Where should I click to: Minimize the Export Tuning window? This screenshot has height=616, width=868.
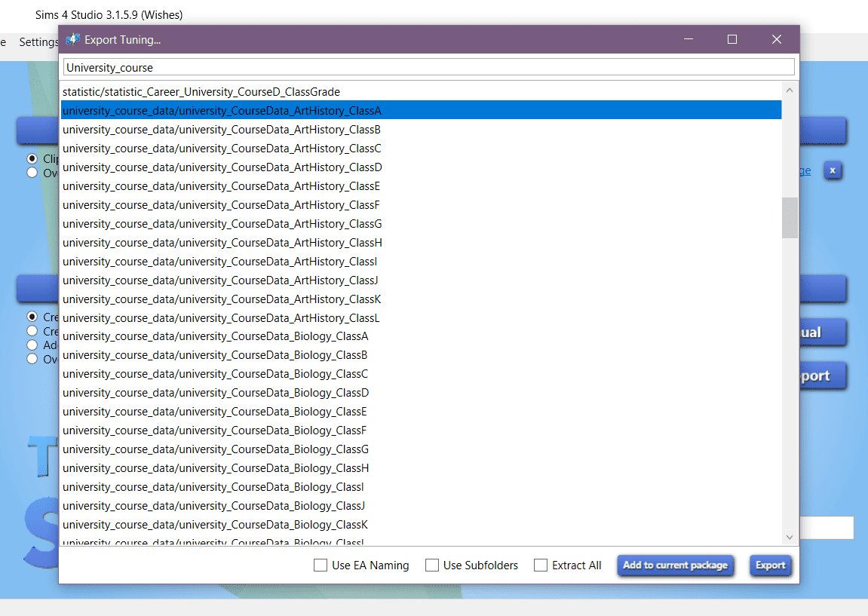(688, 39)
